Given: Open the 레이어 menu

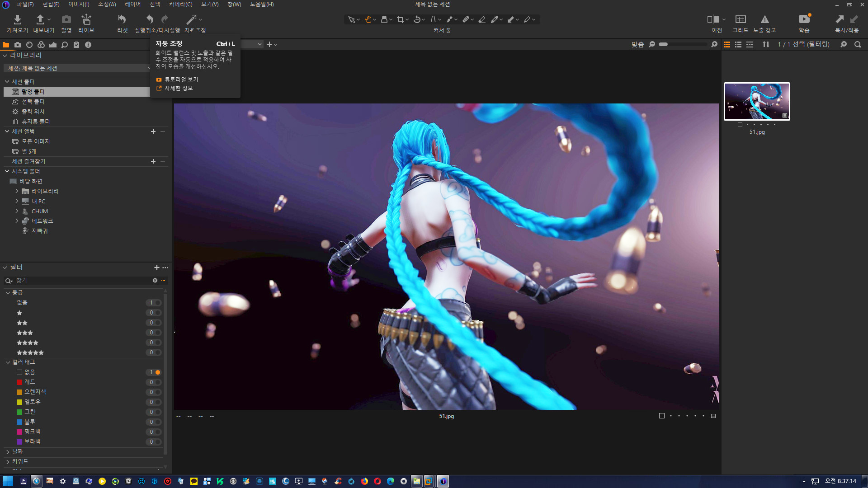Looking at the screenshot, I should click(132, 4).
